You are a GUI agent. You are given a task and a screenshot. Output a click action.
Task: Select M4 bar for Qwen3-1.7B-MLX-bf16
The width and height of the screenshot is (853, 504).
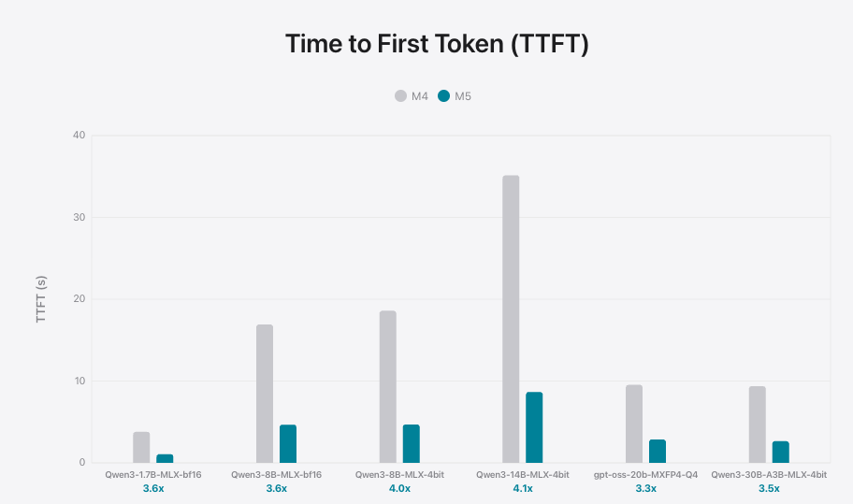[x=141, y=447]
